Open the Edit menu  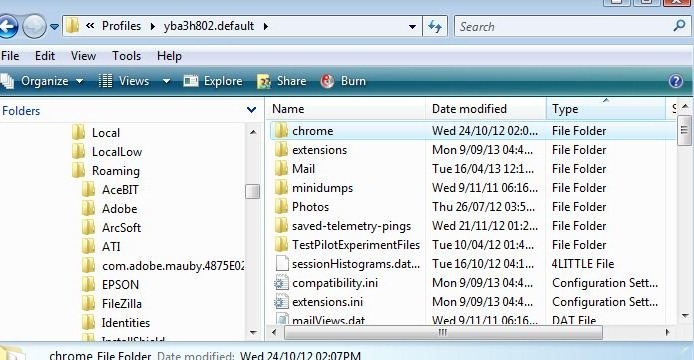click(x=45, y=56)
